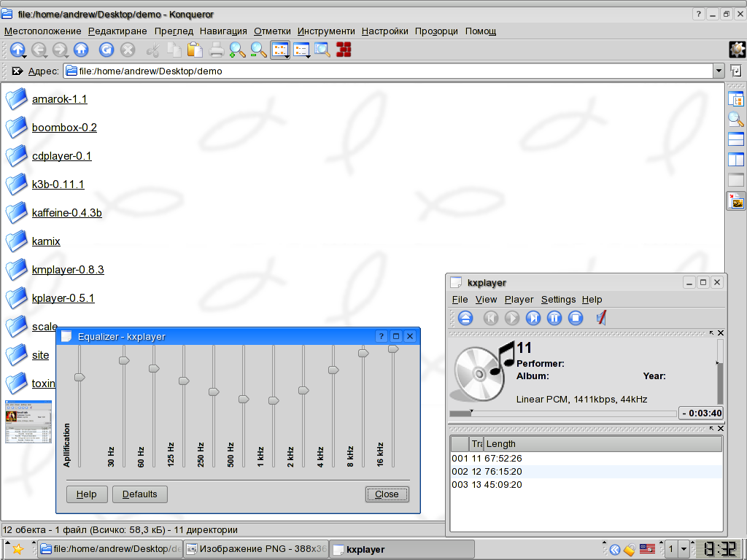Mute the sound with the speaker icon
The width and height of the screenshot is (747, 560).
coord(600,317)
